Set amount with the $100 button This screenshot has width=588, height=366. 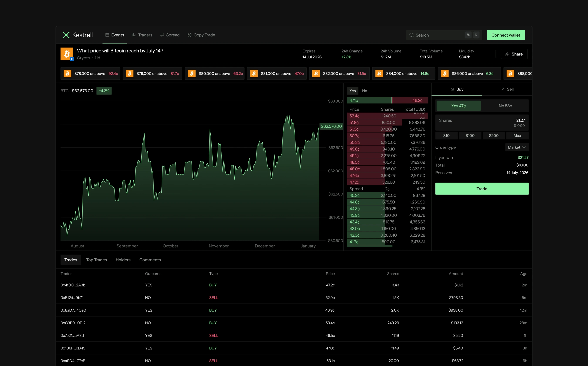[x=470, y=136]
